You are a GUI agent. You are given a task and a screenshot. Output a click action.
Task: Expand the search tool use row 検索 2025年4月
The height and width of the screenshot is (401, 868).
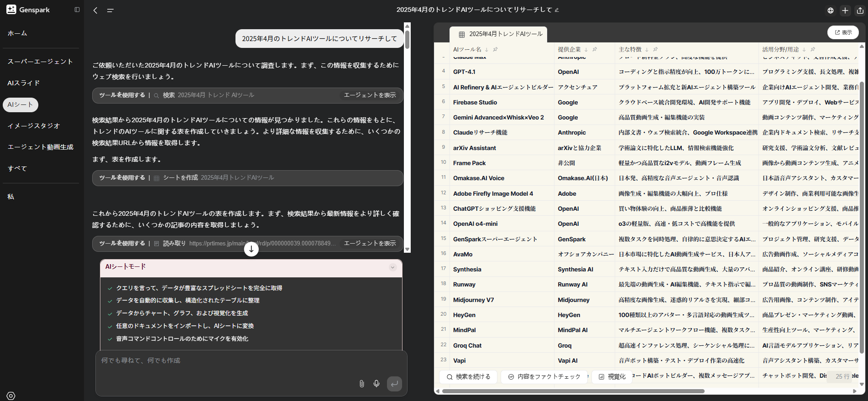pos(248,95)
